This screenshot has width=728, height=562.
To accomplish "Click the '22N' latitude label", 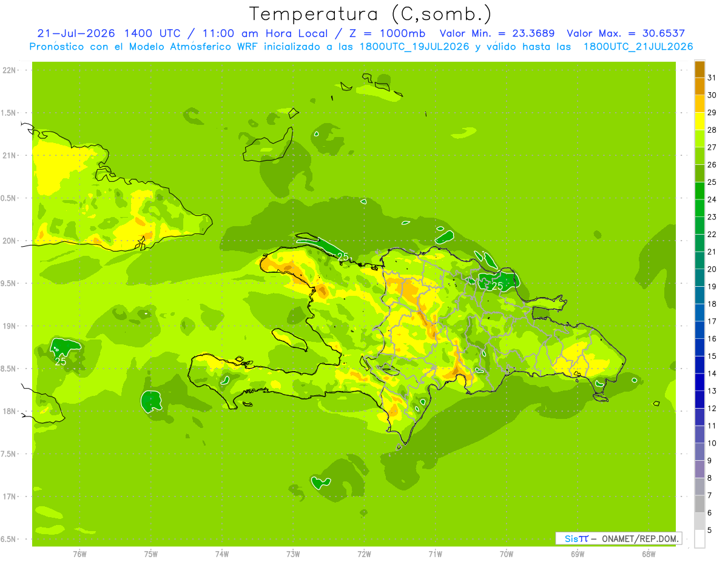I will (x=9, y=70).
